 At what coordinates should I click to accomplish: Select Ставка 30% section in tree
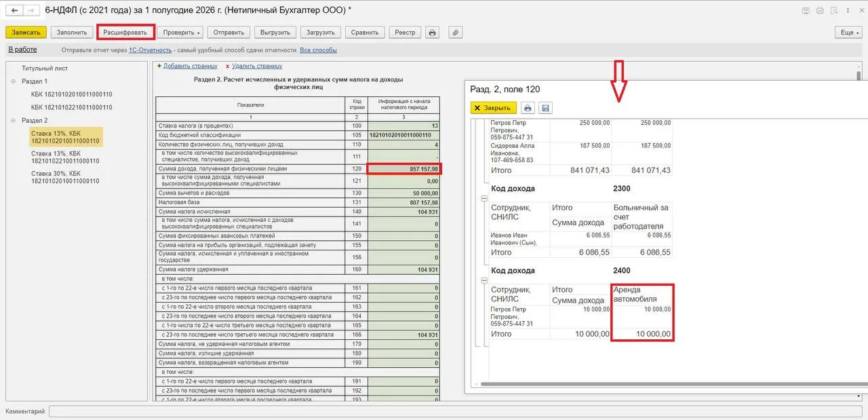(x=65, y=177)
